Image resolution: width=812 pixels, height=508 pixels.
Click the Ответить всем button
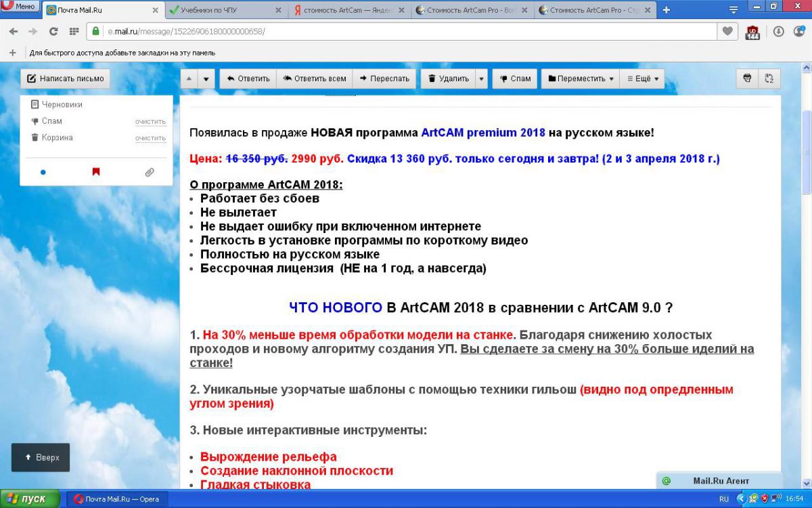315,79
